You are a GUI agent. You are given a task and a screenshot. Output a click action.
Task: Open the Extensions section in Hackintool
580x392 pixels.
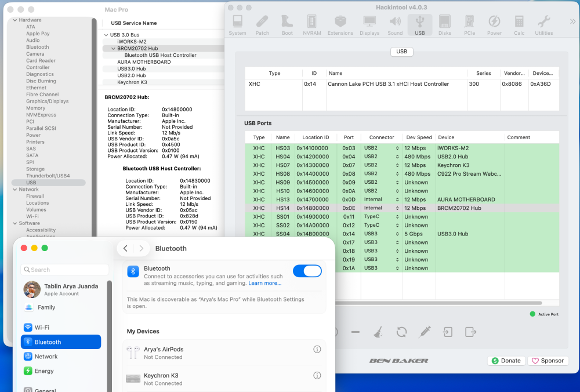340,25
